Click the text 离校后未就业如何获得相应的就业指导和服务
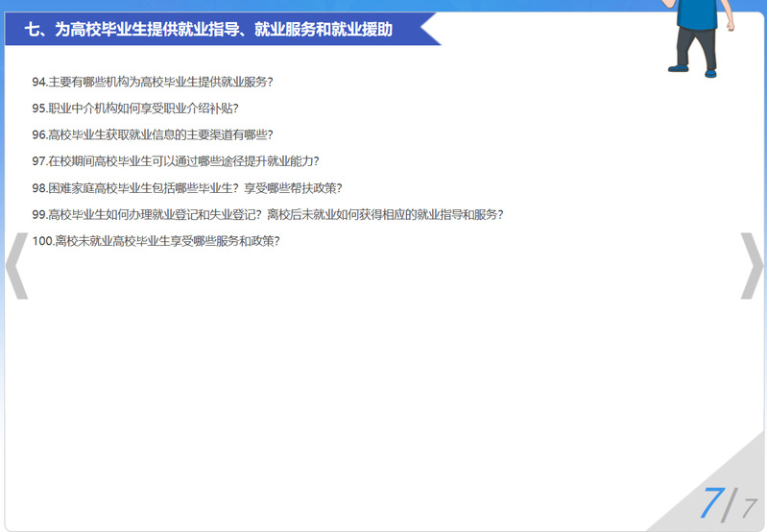This screenshot has width=767, height=532. tap(386, 214)
